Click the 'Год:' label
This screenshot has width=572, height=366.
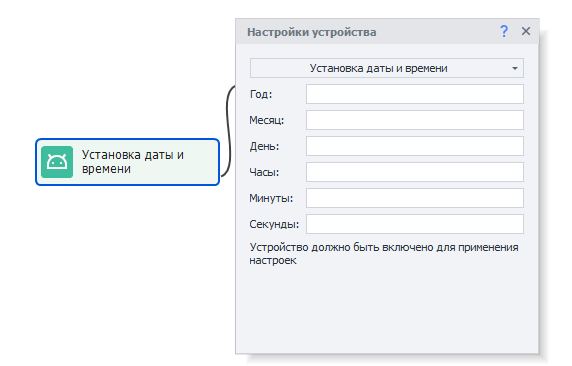coord(261,94)
